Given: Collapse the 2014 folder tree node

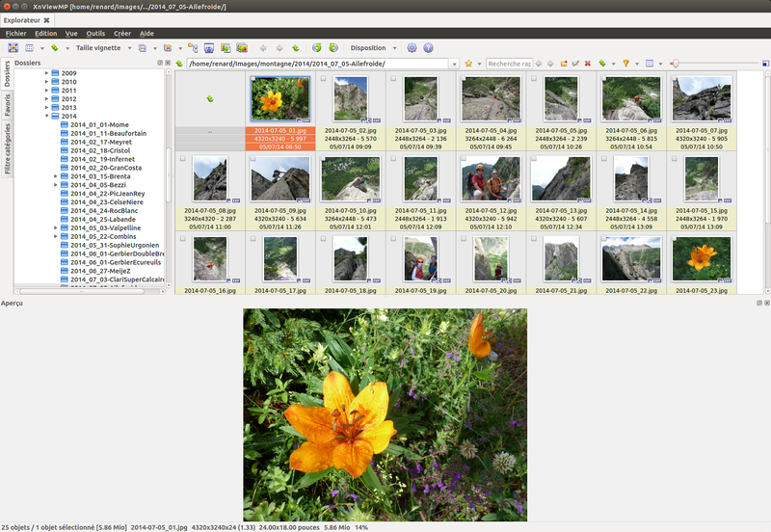Looking at the screenshot, I should point(46,117).
